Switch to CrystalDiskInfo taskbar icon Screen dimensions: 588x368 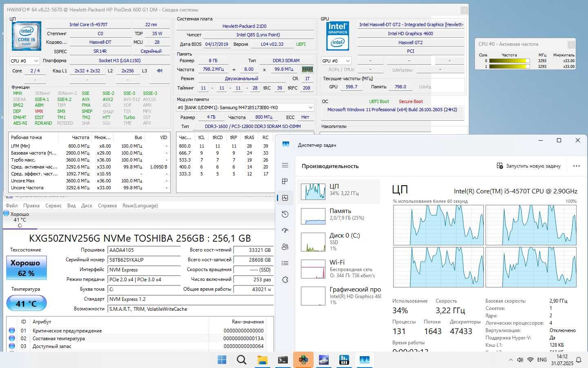click(323, 360)
